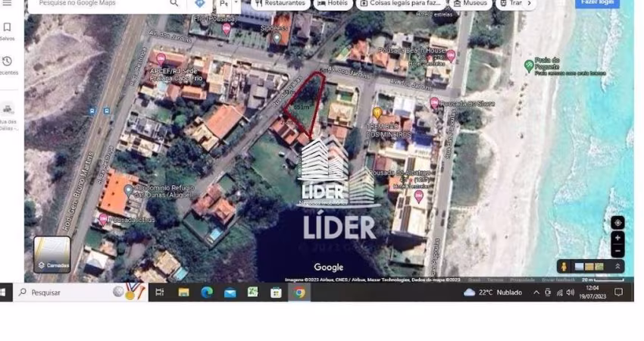Viewport: 644px width, 341px height.
Task: Click the Fazer login button
Action: pyautogui.click(x=597, y=3)
